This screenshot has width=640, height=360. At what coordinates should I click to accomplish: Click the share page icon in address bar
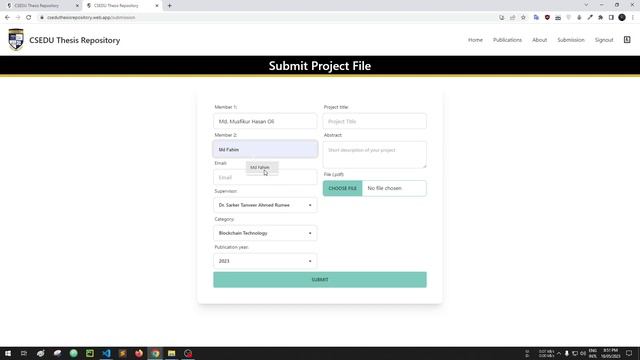(x=513, y=18)
